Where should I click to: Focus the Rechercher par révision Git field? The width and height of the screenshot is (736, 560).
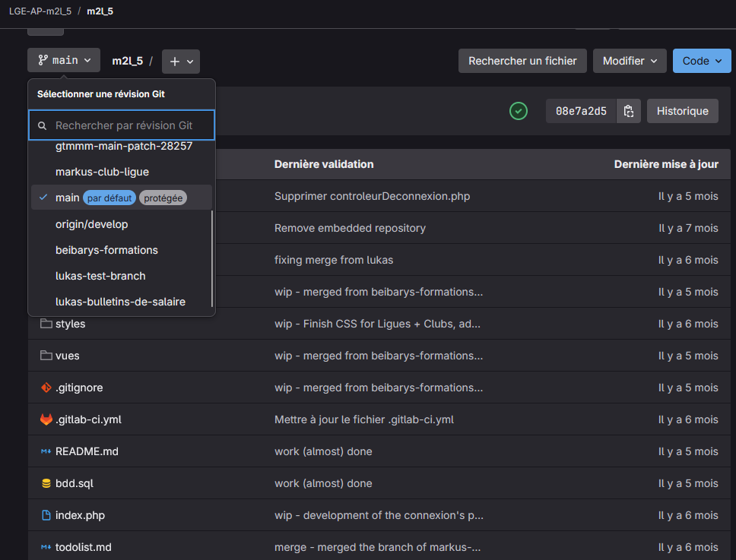click(x=129, y=125)
